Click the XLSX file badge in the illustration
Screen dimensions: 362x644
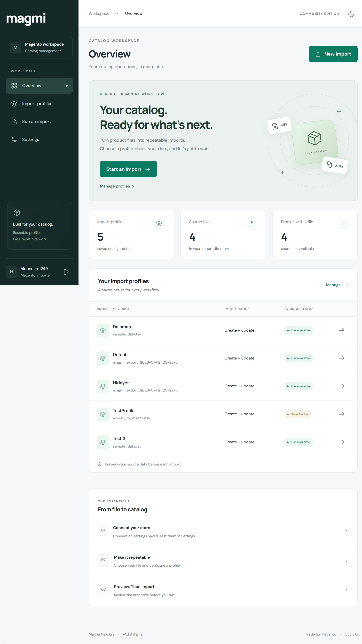[335, 165]
